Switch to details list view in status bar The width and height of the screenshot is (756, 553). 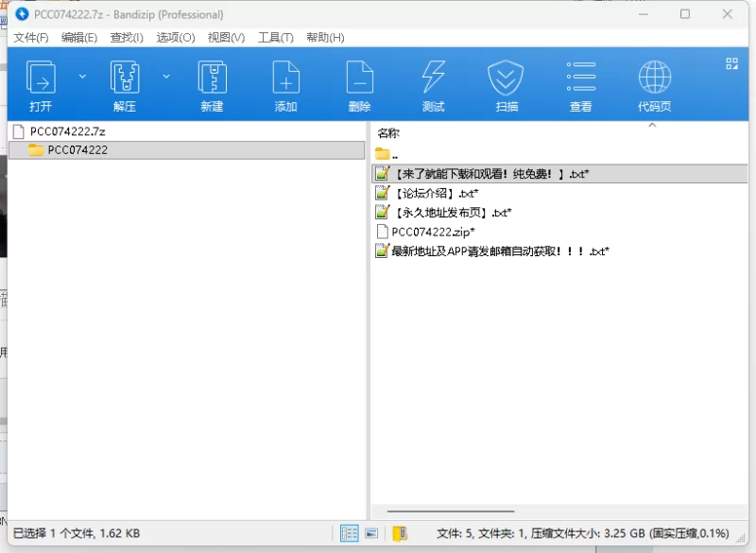point(349,533)
